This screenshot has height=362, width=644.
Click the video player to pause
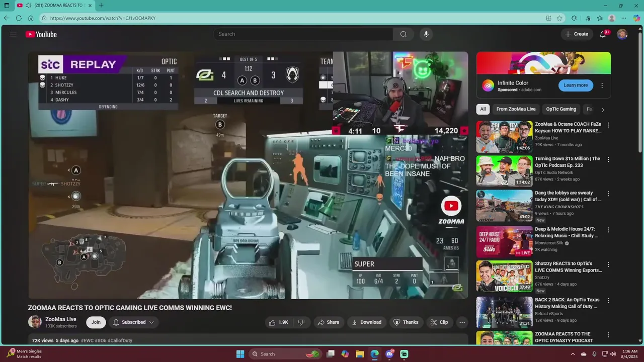coord(248,175)
